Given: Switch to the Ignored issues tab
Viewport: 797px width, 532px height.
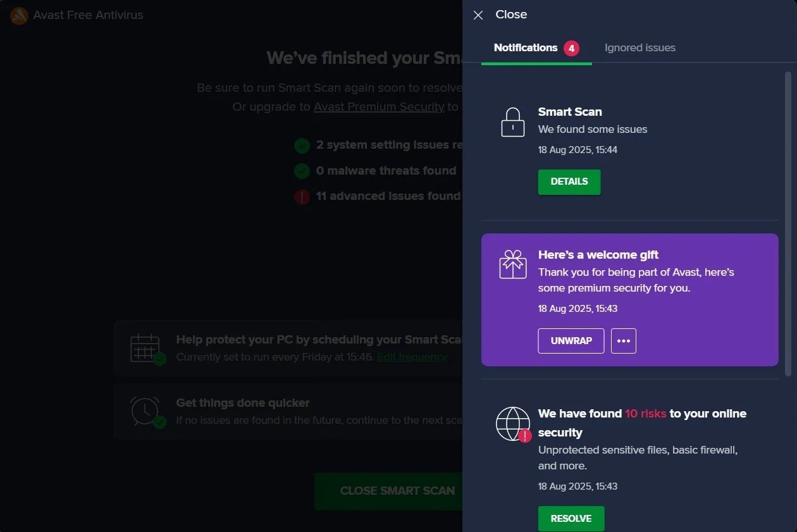Looking at the screenshot, I should pyautogui.click(x=639, y=47).
